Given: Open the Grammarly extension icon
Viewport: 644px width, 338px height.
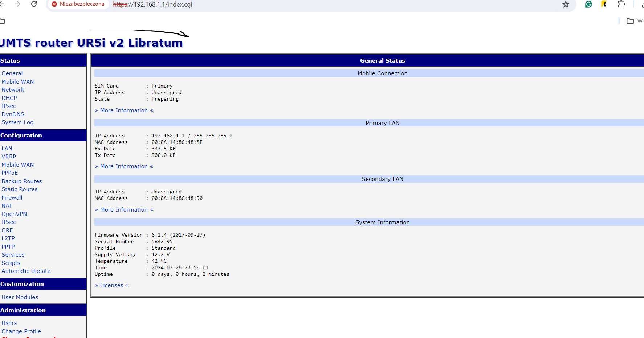Looking at the screenshot, I should pos(588,4).
